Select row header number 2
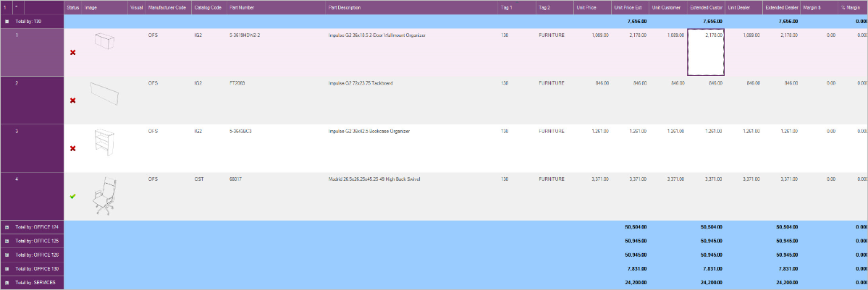The image size is (868, 290). click(x=32, y=101)
